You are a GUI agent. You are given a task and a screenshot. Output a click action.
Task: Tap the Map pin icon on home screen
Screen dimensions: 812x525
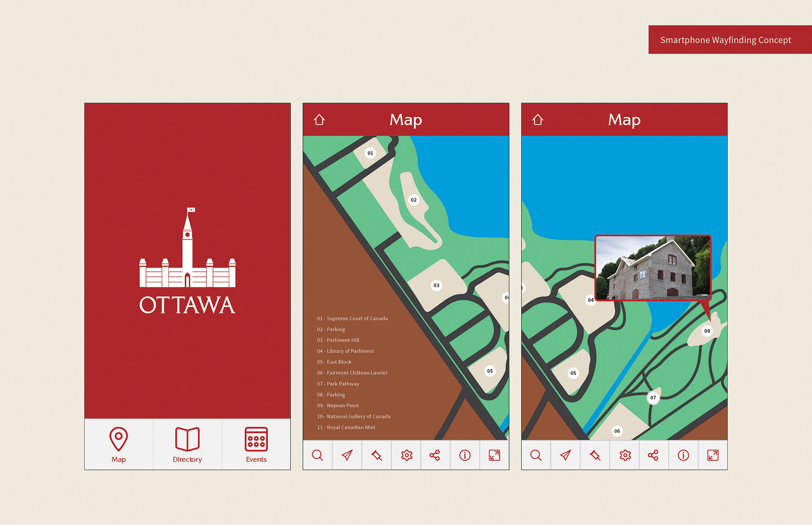pyautogui.click(x=118, y=440)
